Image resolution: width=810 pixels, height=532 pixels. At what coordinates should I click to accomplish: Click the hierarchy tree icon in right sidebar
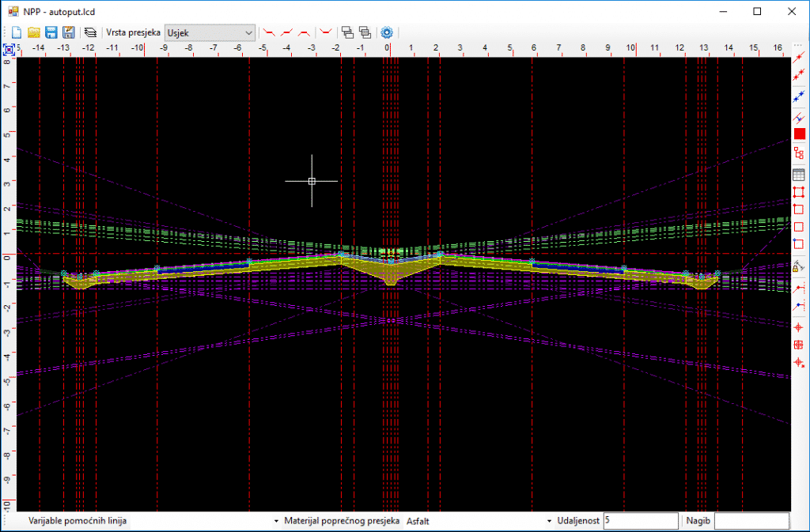tap(799, 153)
